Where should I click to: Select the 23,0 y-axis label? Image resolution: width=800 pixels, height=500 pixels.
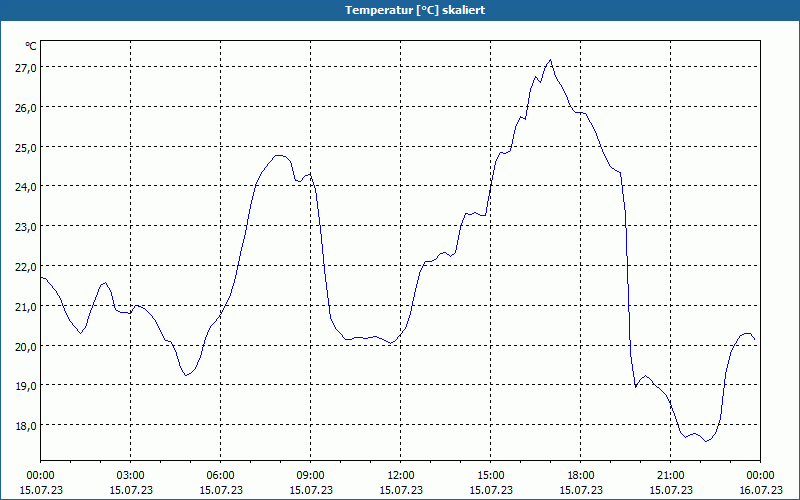(26, 227)
